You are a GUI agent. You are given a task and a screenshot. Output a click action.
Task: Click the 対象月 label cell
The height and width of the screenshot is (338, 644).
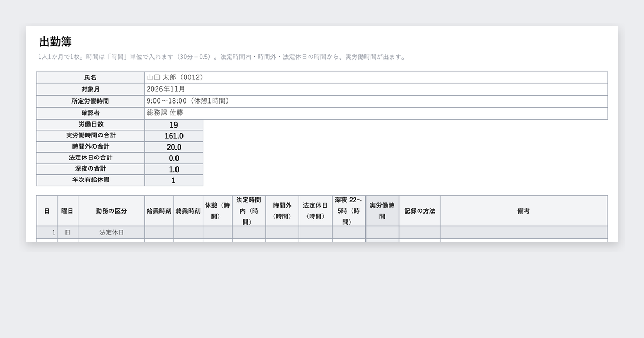(x=91, y=90)
